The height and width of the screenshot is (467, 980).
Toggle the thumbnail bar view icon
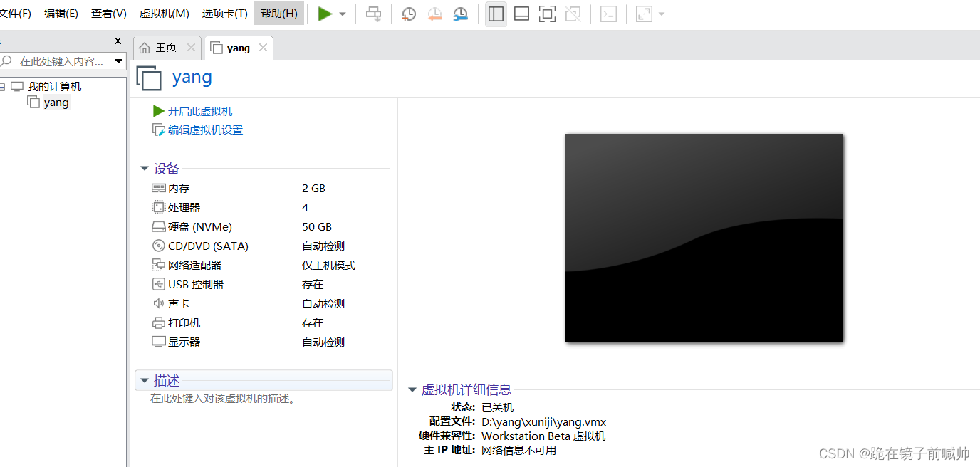[521, 14]
